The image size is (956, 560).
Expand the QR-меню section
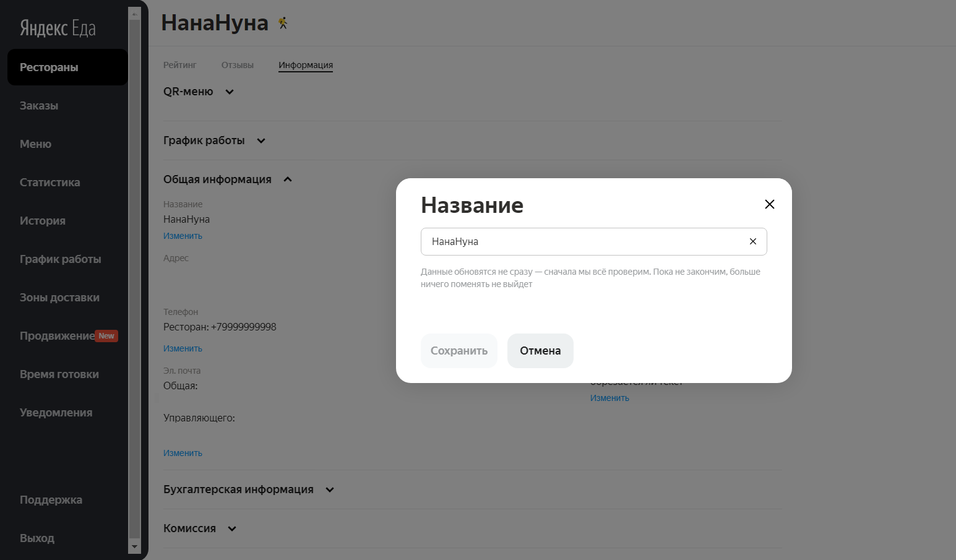(229, 92)
